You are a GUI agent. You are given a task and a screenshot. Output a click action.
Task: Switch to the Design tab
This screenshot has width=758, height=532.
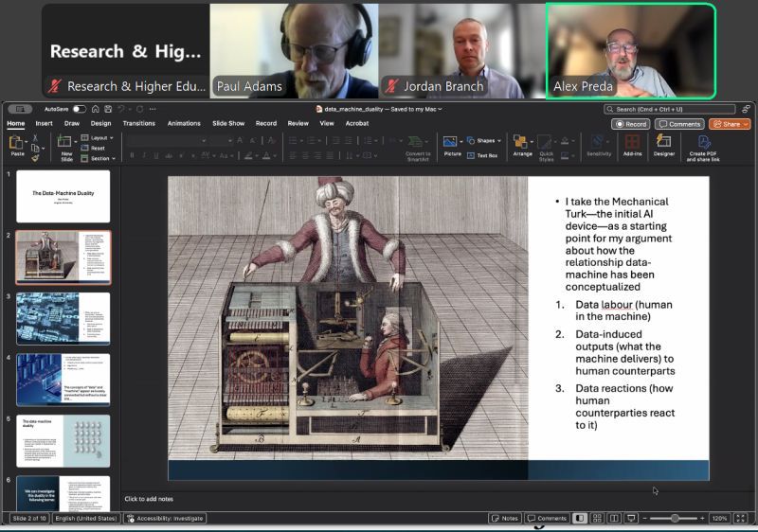click(x=100, y=124)
